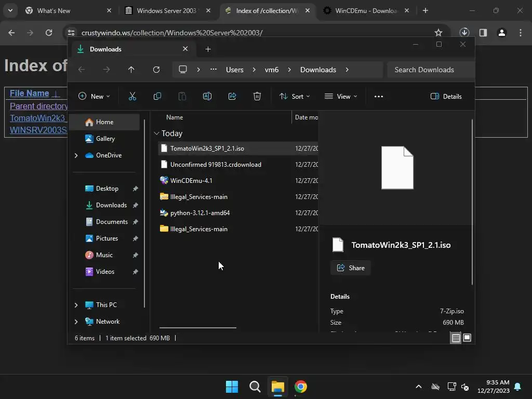Screen dimensions: 532x399
Task: Click Users breadcrumb segment
Action: click(x=235, y=70)
